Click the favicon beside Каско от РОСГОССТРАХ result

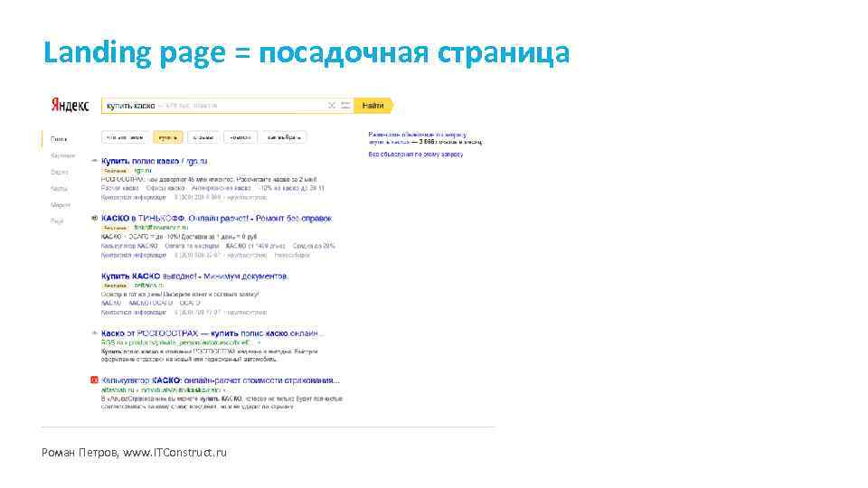[x=94, y=333]
